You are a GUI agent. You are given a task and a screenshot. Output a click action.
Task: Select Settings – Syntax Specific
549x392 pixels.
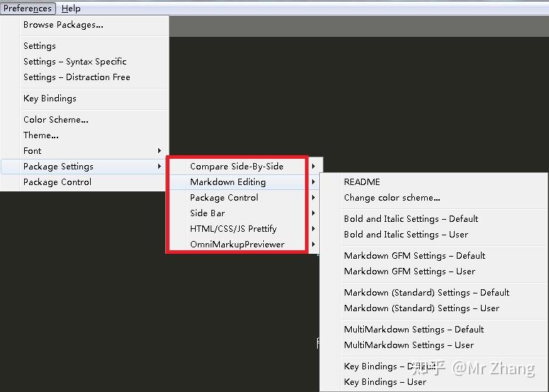(85, 62)
